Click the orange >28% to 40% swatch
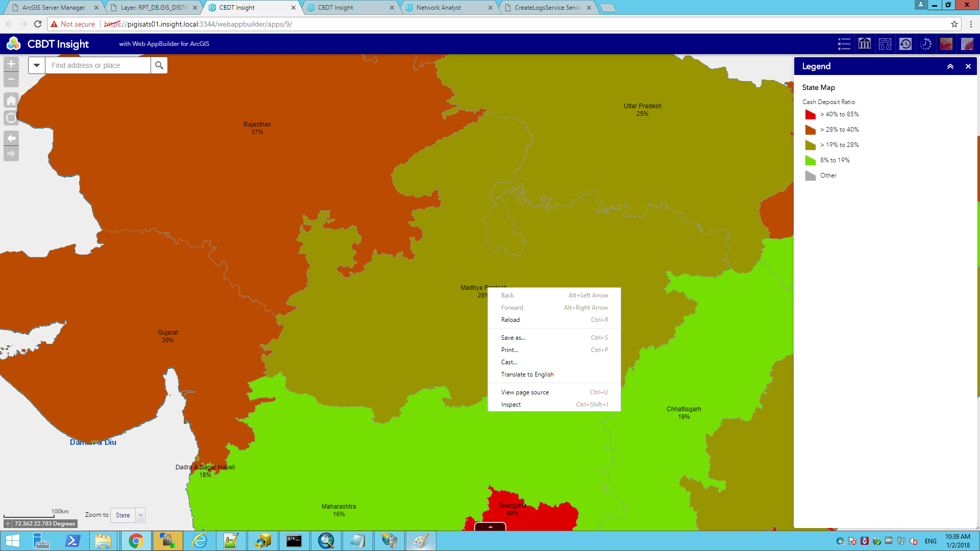This screenshot has width=980, height=551. [810, 130]
